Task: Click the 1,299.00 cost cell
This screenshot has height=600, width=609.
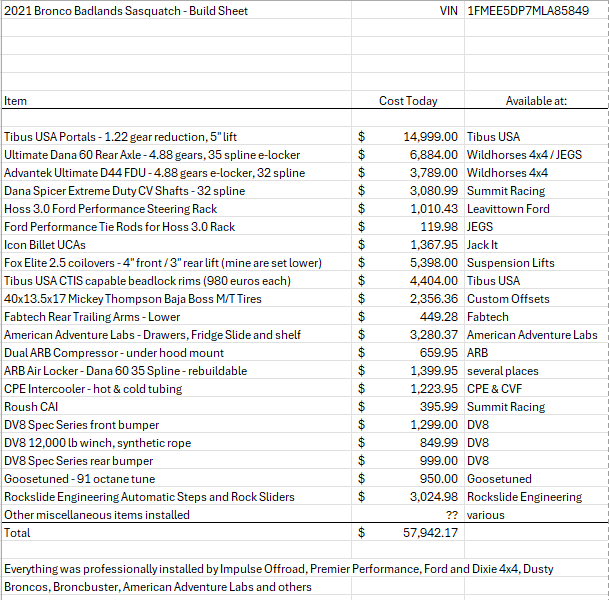Action: tap(408, 424)
